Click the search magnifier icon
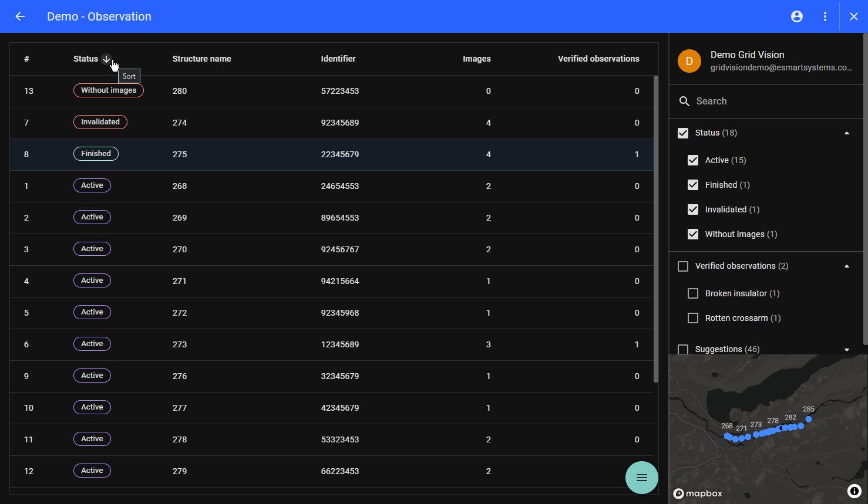This screenshot has height=504, width=868. (x=684, y=101)
